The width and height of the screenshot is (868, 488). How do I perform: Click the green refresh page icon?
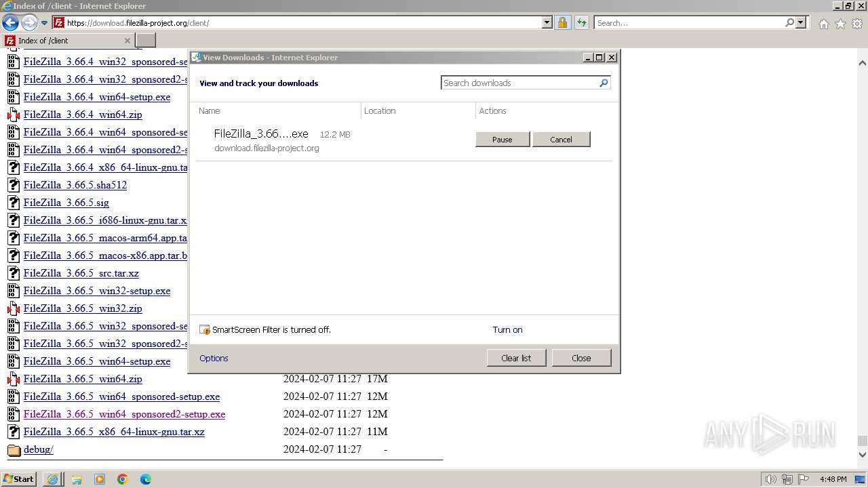pos(581,22)
